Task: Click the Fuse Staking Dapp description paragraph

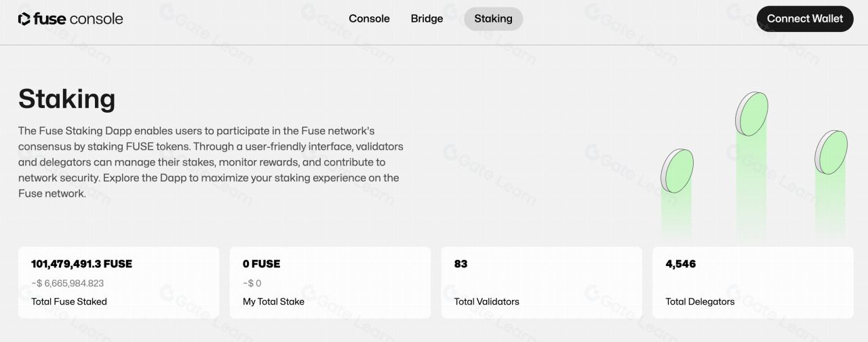Action: (x=210, y=161)
